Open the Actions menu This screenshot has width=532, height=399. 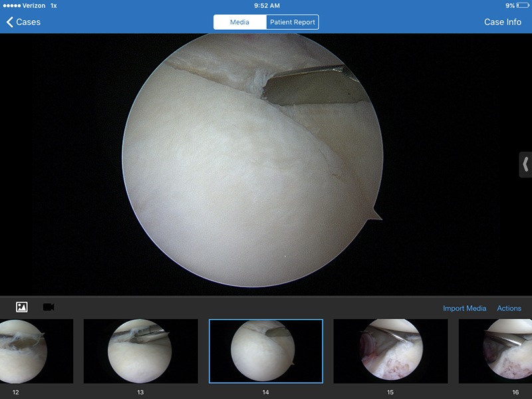[x=509, y=308]
